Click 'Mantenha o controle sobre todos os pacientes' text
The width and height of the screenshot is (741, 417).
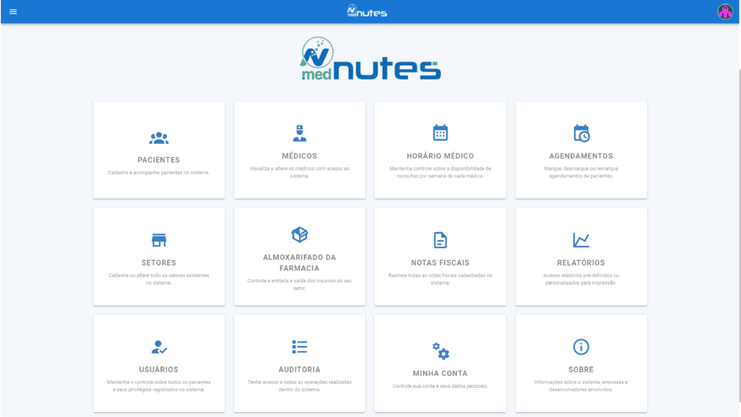pyautogui.click(x=159, y=386)
